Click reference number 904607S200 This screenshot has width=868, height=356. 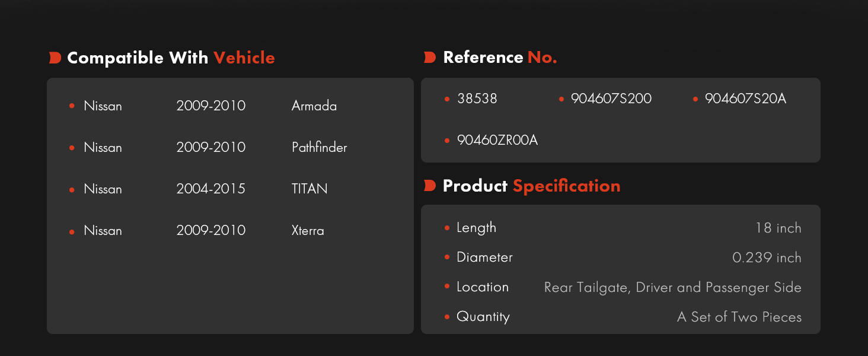[x=611, y=98]
